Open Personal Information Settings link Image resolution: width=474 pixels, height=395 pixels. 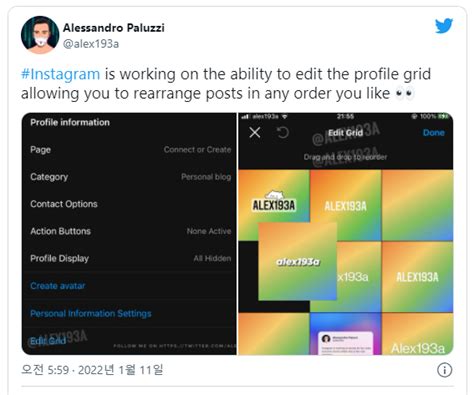point(91,313)
